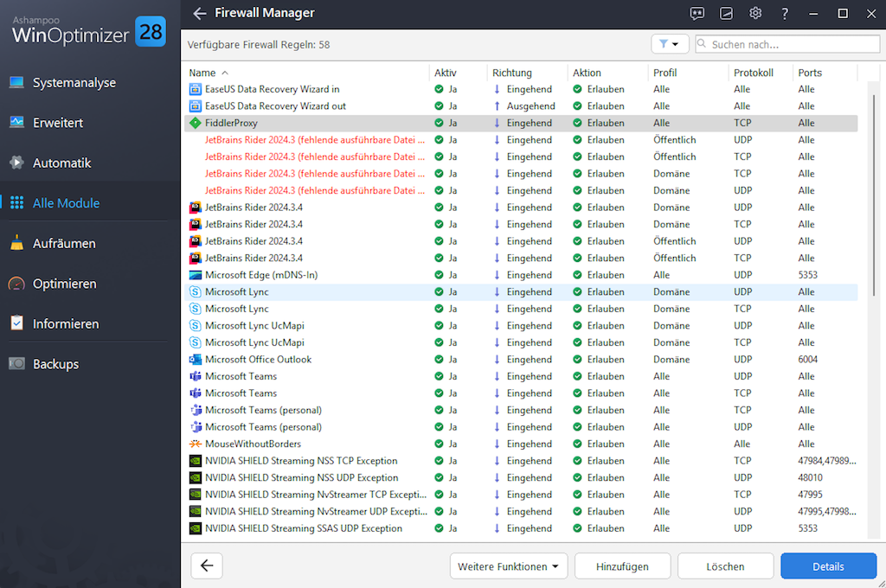Click the Microsoft Office Outlook rule icon
886x588 pixels.
point(195,360)
